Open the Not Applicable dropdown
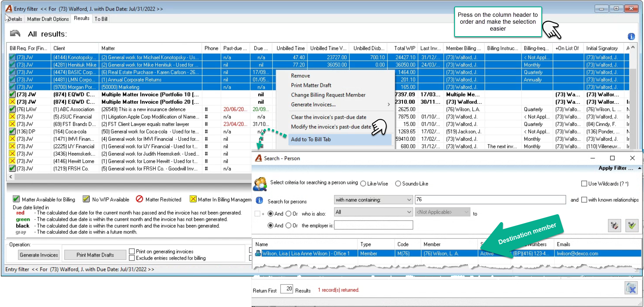The image size is (644, 307). (442, 212)
